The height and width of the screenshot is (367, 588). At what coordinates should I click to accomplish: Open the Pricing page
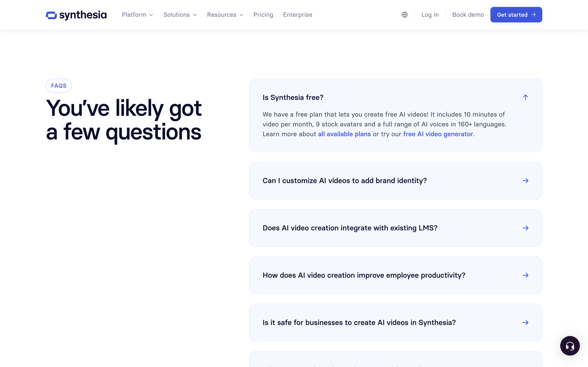point(263,15)
